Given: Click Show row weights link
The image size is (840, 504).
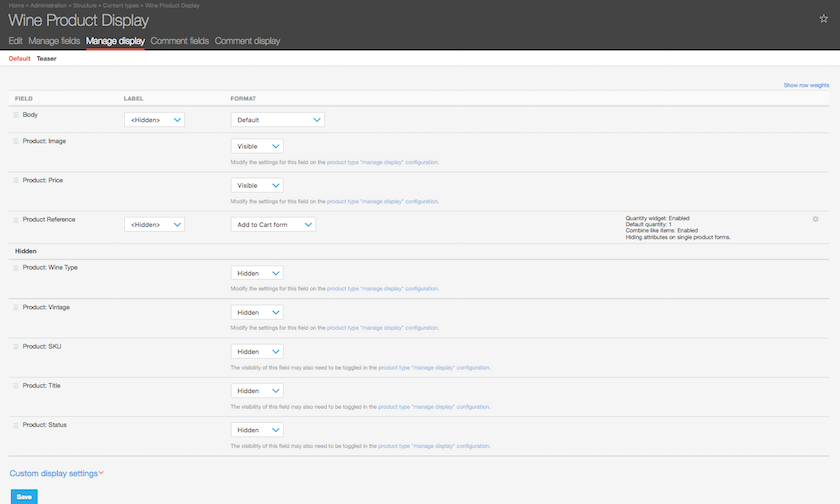Looking at the screenshot, I should tap(805, 85).
